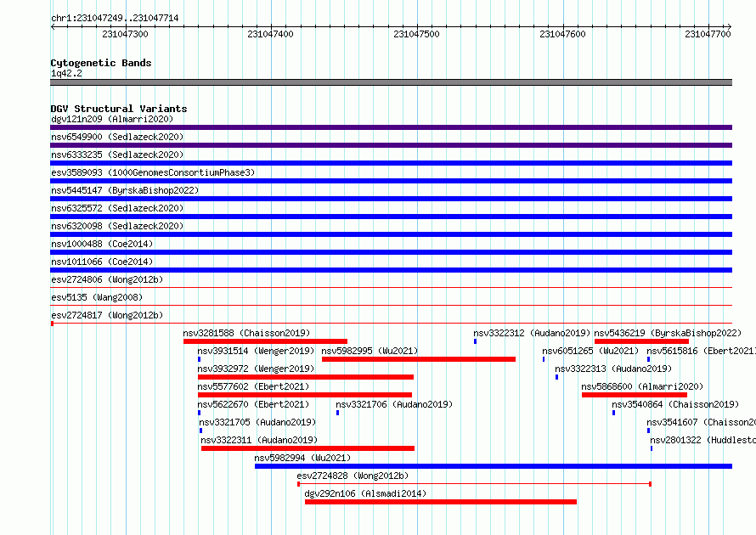Image resolution: width=756 pixels, height=535 pixels.
Task: Click ruler position 231047400
Action: click(x=270, y=34)
